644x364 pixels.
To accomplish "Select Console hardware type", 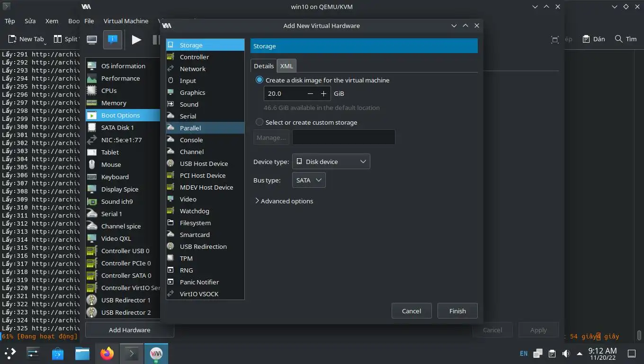I will click(205, 140).
